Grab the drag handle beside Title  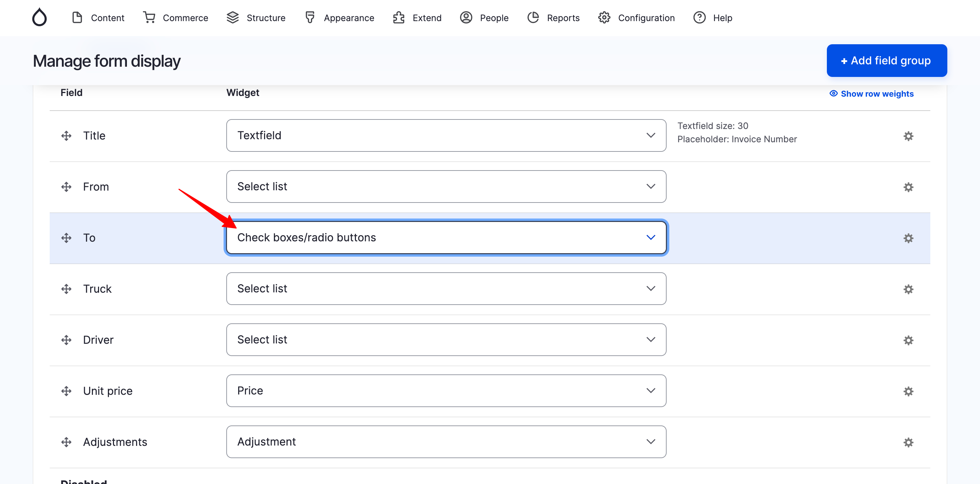pyautogui.click(x=66, y=136)
